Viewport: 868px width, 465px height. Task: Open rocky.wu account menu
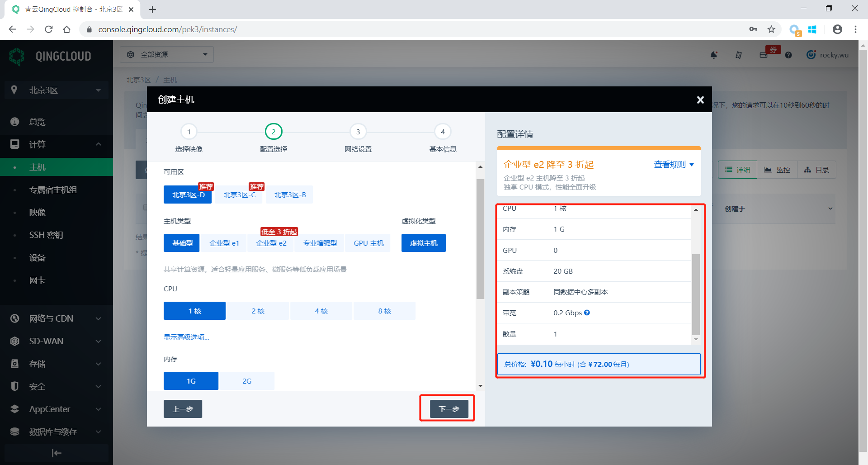[828, 55]
